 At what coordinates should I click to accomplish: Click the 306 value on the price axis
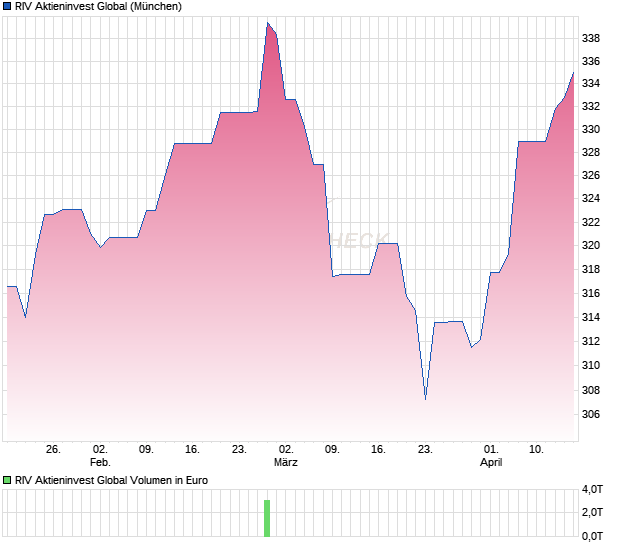[x=590, y=415]
